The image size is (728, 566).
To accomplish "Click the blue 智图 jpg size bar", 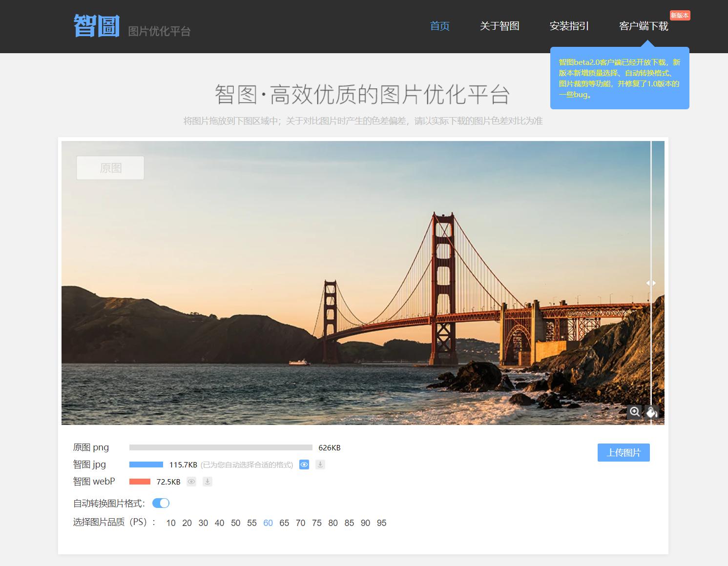I will click(146, 465).
